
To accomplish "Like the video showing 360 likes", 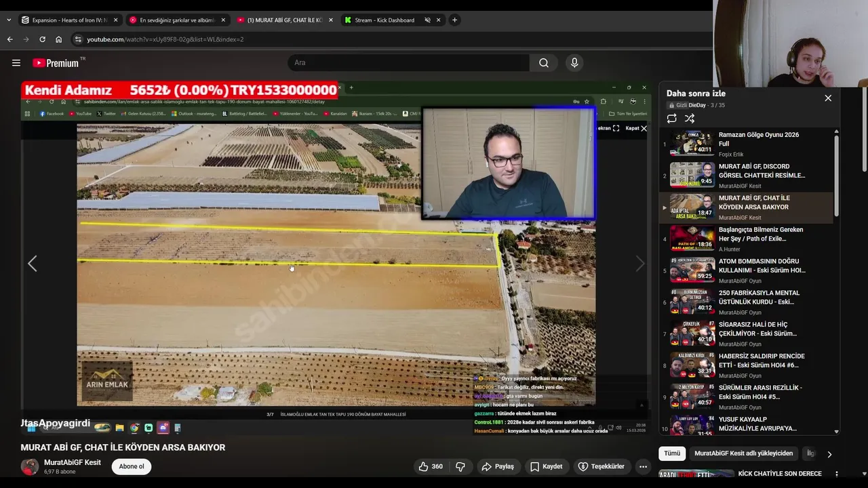I will pyautogui.click(x=431, y=466).
